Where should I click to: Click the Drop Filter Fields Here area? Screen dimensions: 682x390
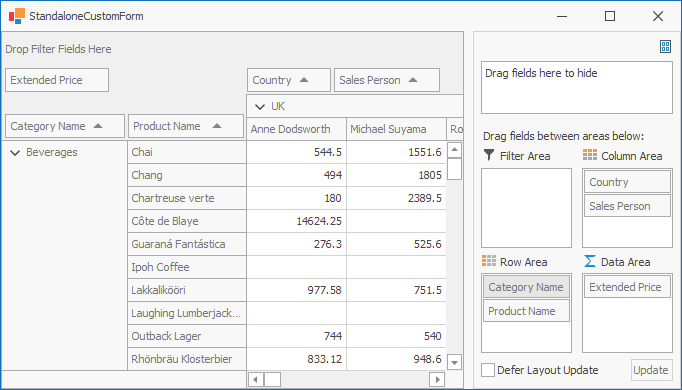coord(58,49)
